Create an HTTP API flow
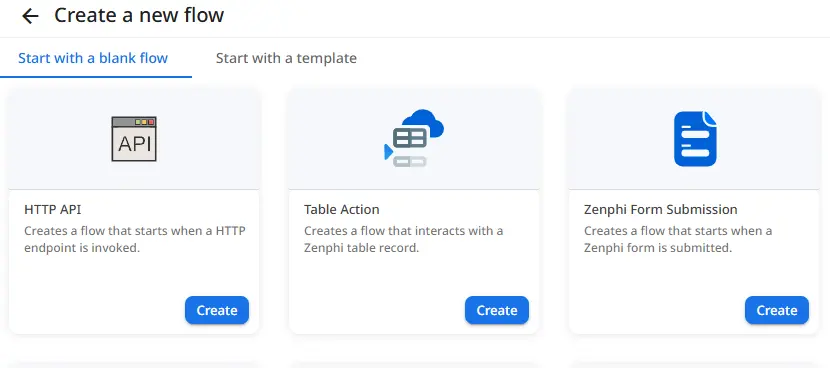The width and height of the screenshot is (830, 368). (x=217, y=310)
